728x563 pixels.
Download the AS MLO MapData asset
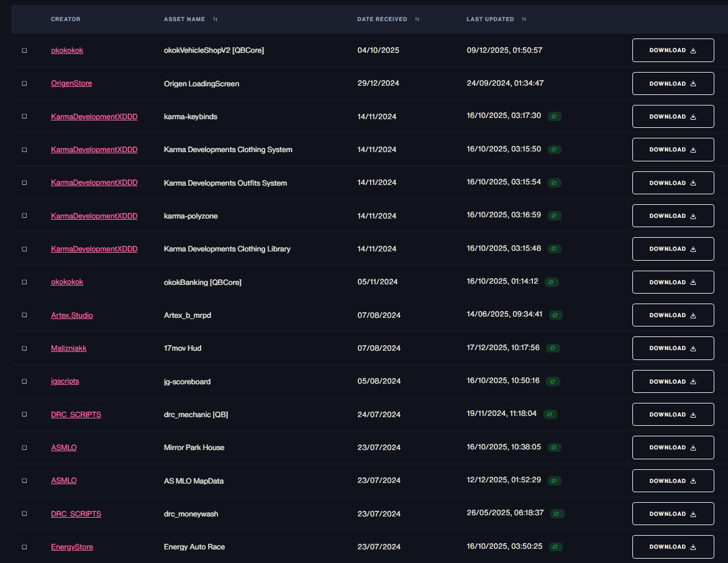click(x=673, y=481)
